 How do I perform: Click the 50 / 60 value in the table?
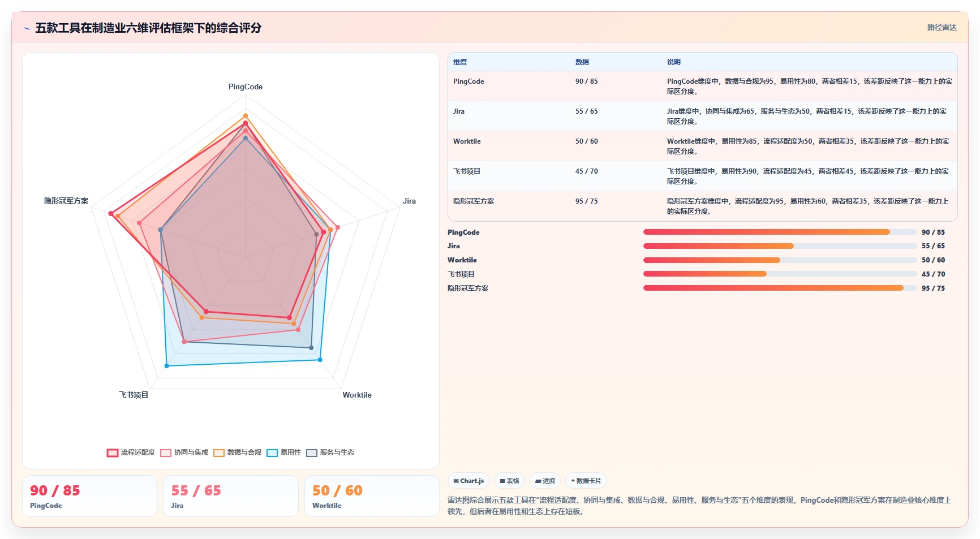587,141
